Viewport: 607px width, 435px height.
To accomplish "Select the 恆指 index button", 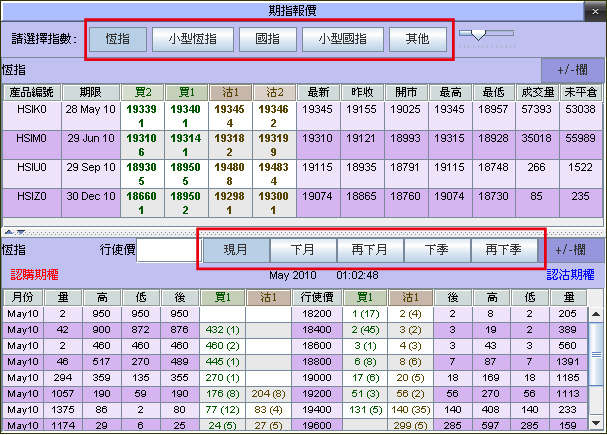I will pyautogui.click(x=118, y=39).
